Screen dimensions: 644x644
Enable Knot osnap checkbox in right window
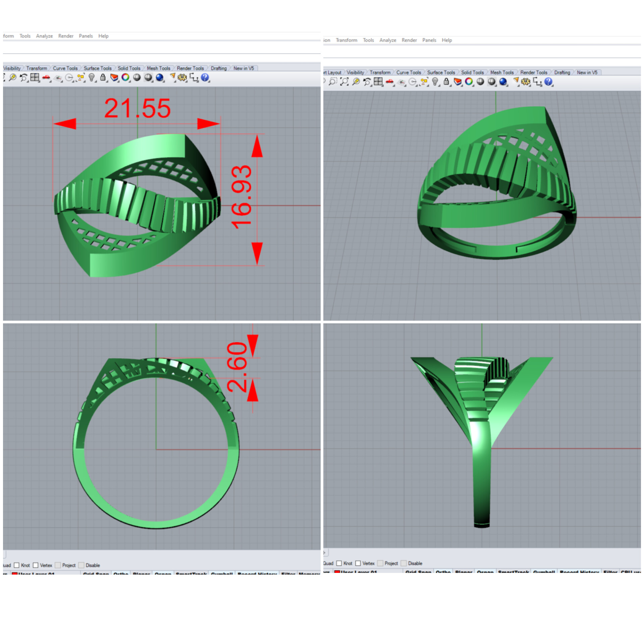point(339,563)
